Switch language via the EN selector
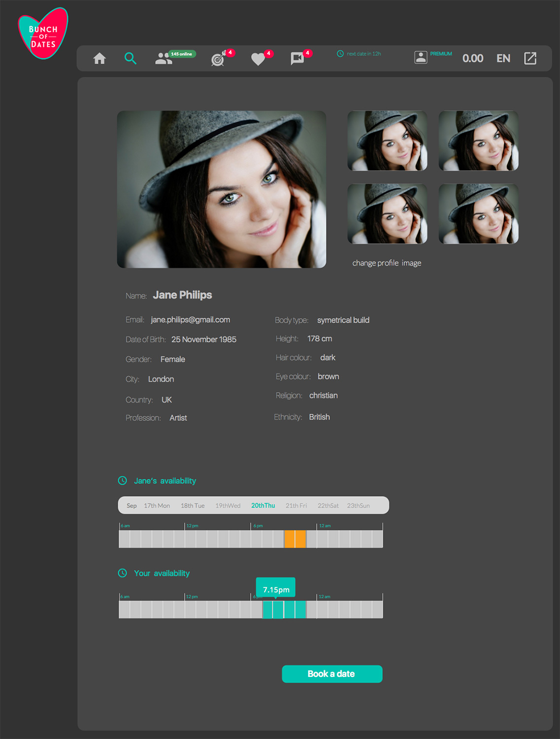 click(x=503, y=58)
